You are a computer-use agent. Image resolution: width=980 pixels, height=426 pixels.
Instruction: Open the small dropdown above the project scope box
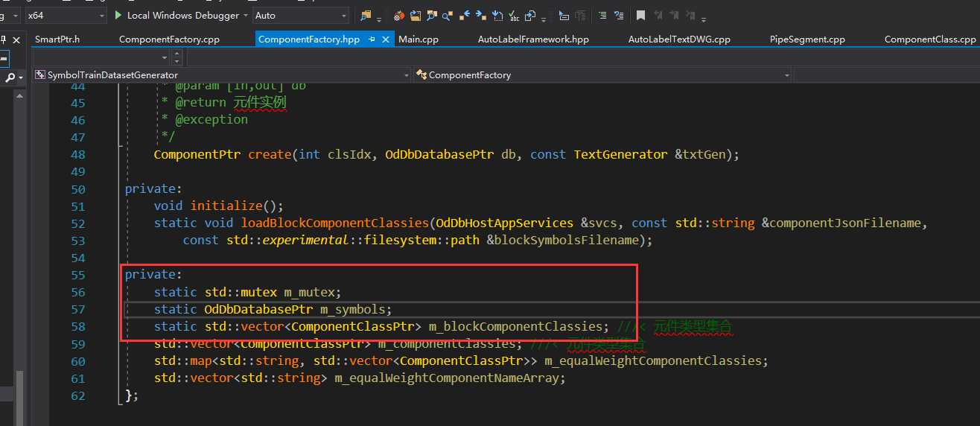tap(101, 57)
